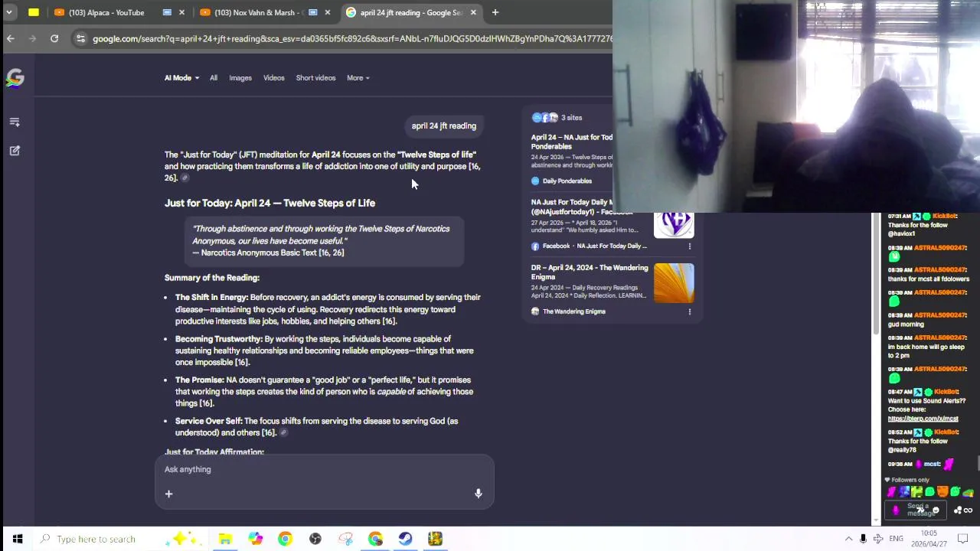Open more options for Wandering Enigma result
This screenshot has width=980, height=551.
pos(689,311)
